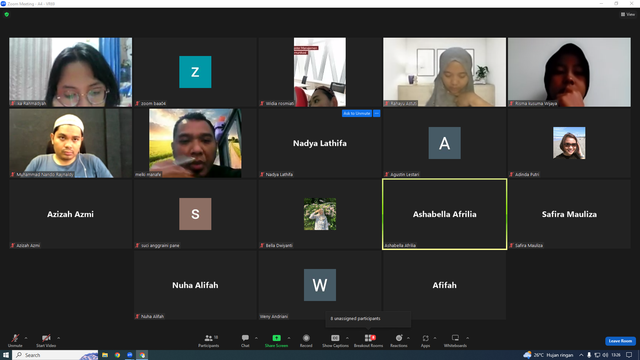Image resolution: width=640 pixels, height=360 pixels.
Task: Click Ask to Unmute on Nadya Lathifa
Action: click(357, 113)
